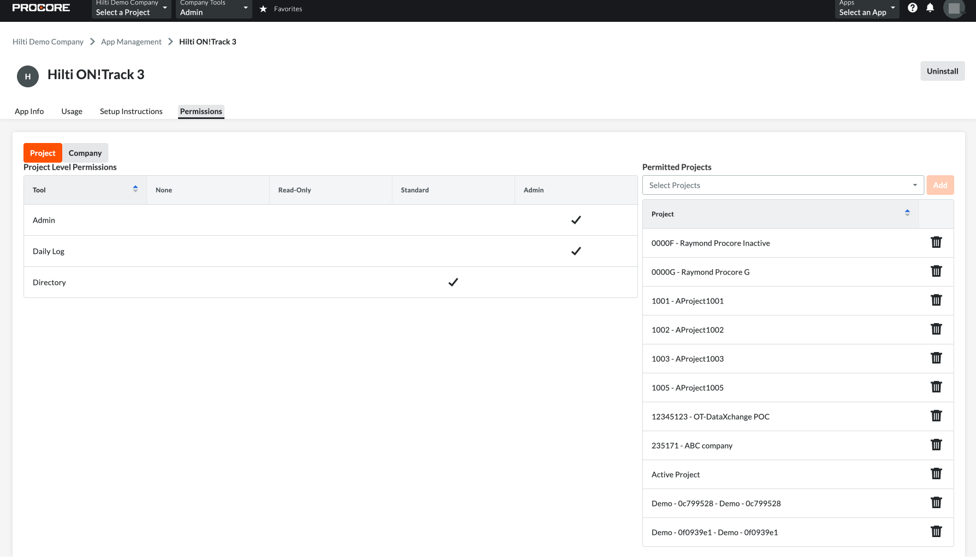This screenshot has width=976, height=560.
Task: Click the Procore logo
Action: tap(41, 8)
